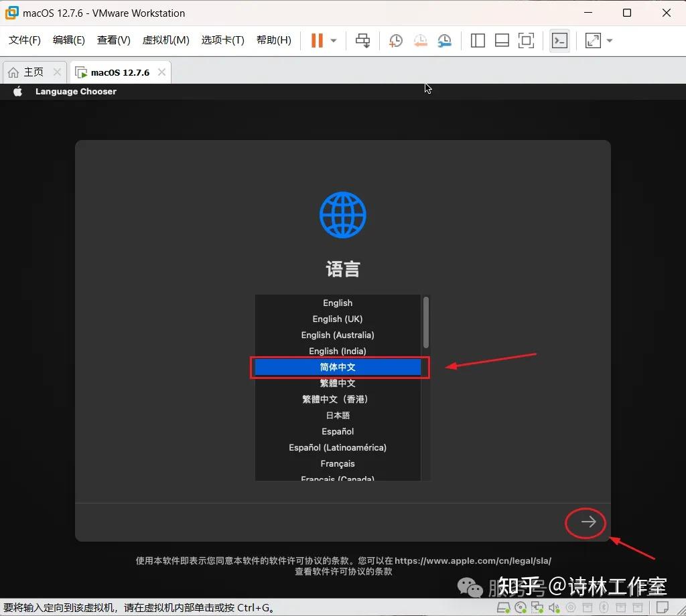The height and width of the screenshot is (616, 686).
Task: Click the CD/DVD drive status icon
Action: 521,608
